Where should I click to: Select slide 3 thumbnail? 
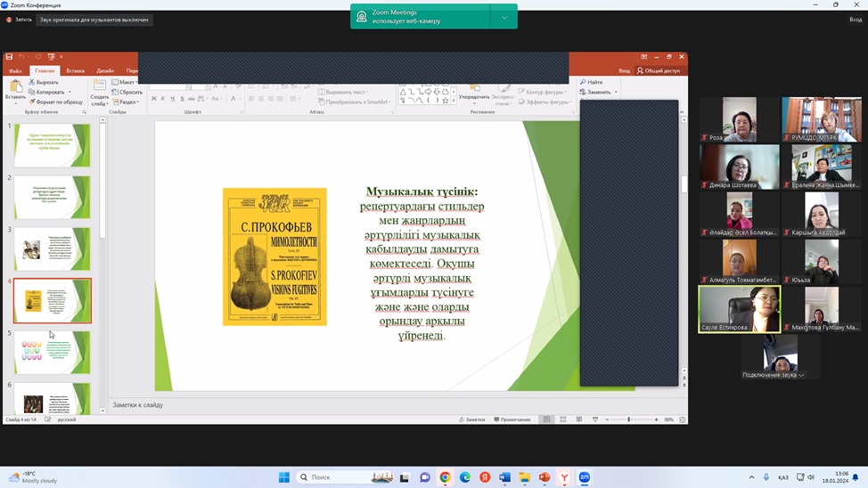(x=52, y=249)
